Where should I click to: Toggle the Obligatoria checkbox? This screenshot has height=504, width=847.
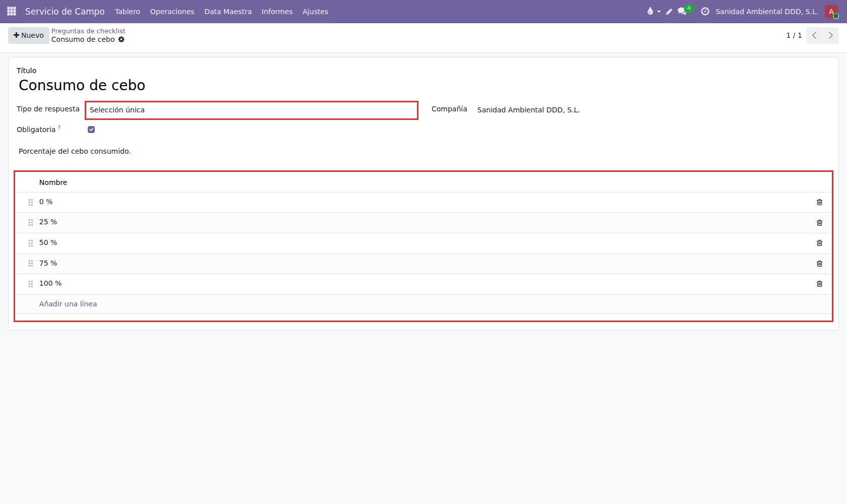91,130
